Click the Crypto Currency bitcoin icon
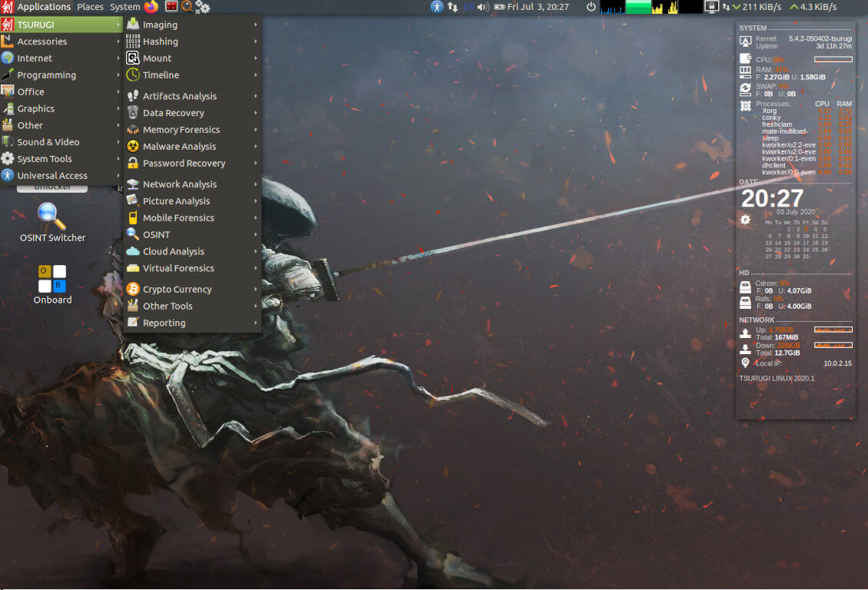This screenshot has width=868, height=590. tap(133, 289)
